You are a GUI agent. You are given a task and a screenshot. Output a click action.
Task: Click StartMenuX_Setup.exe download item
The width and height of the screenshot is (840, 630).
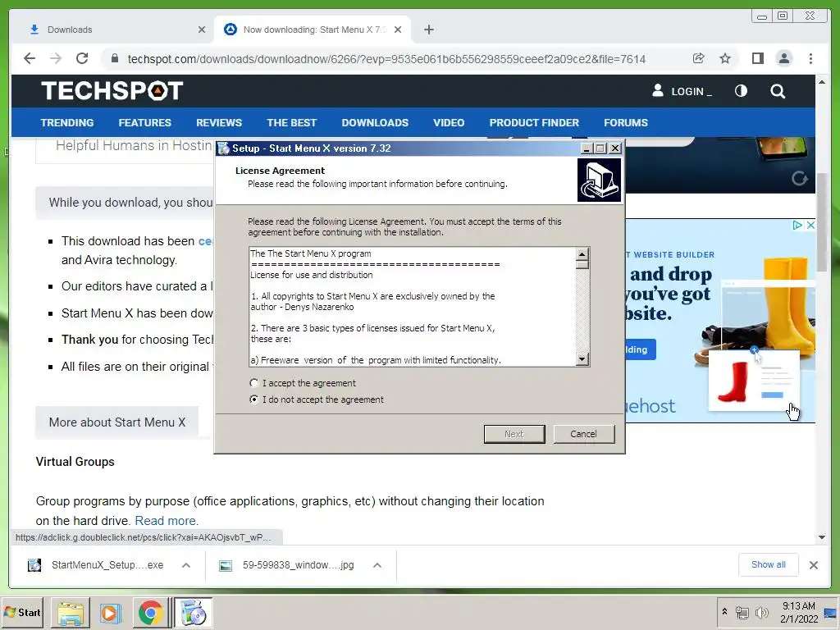coord(97,565)
